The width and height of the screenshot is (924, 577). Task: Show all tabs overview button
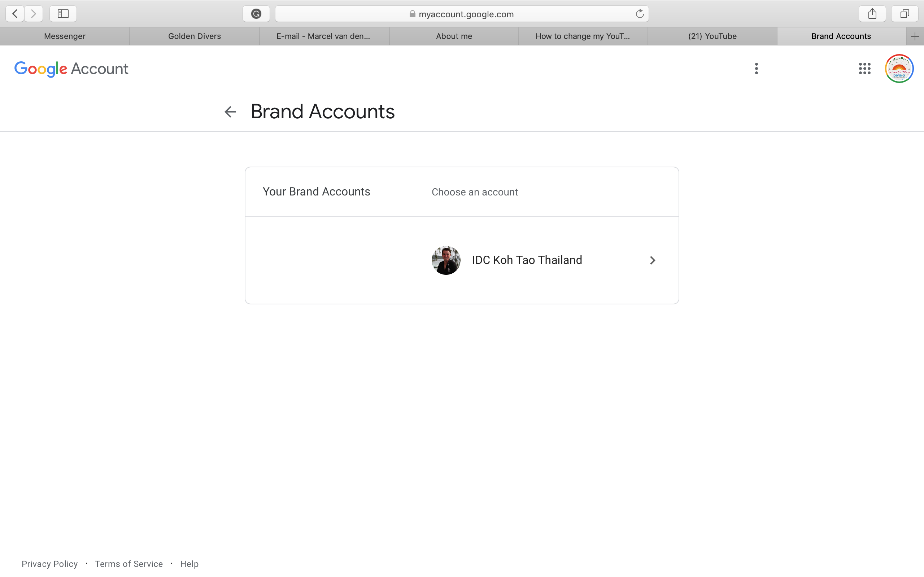pos(905,14)
